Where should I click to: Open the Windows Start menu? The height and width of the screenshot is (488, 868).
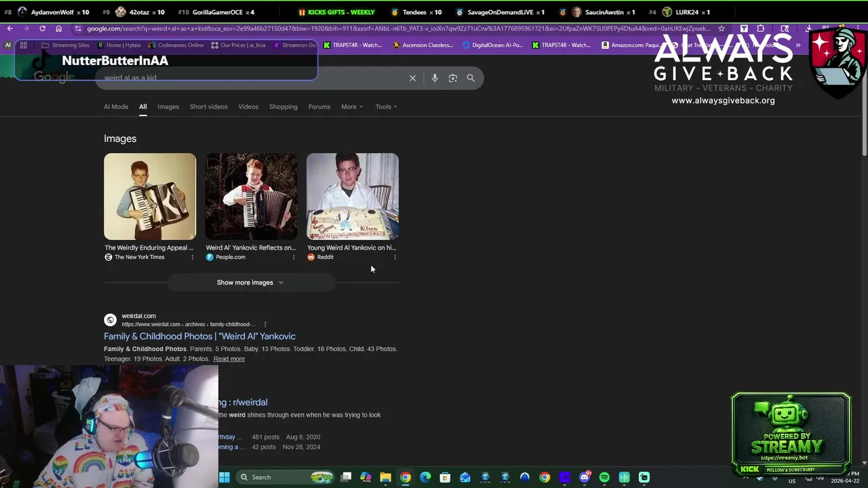224,477
